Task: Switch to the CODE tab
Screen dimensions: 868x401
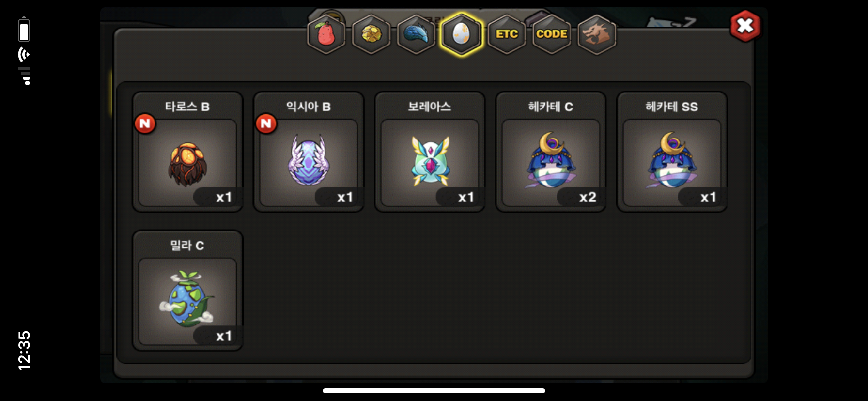Action: pos(552,34)
